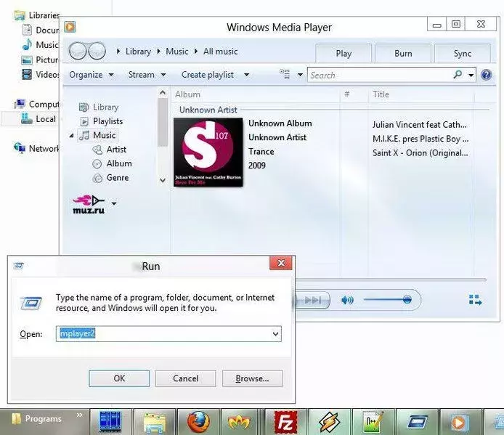Image resolution: width=504 pixels, height=435 pixels.
Task: Open the blue server-rack taskbar icon
Action: point(111,421)
